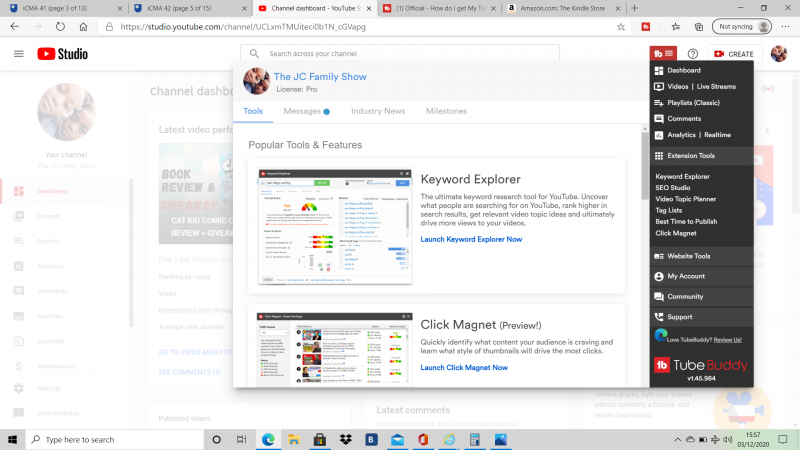Expand the Extension Tools section
The image size is (800, 450).
coord(691,156)
